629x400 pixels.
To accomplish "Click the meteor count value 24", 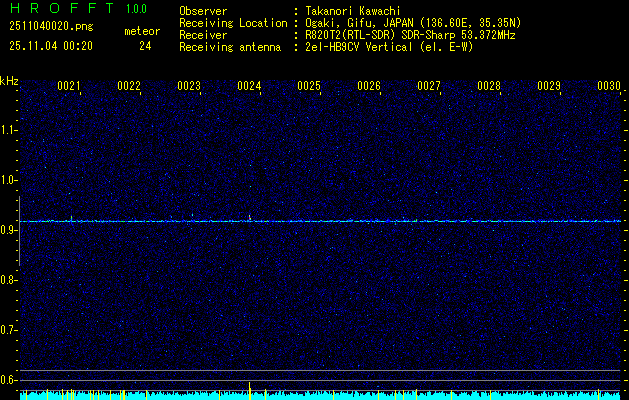I will point(145,46).
